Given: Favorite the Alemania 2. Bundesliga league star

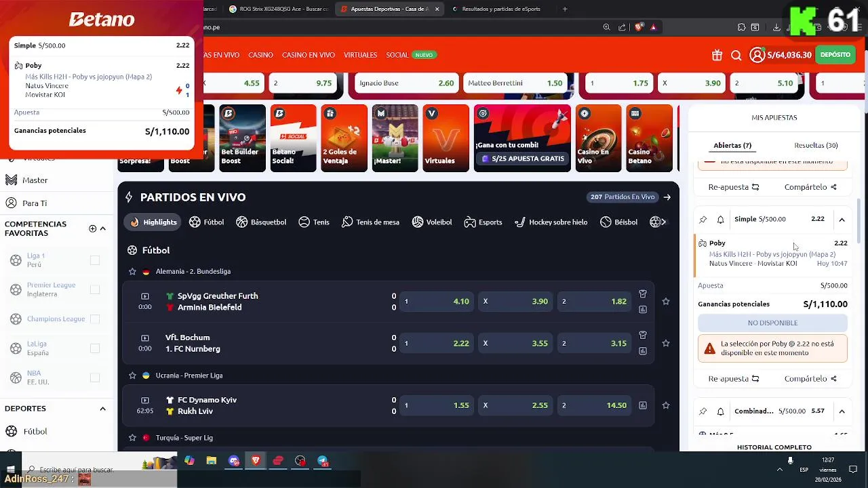Looking at the screenshot, I should click(132, 271).
